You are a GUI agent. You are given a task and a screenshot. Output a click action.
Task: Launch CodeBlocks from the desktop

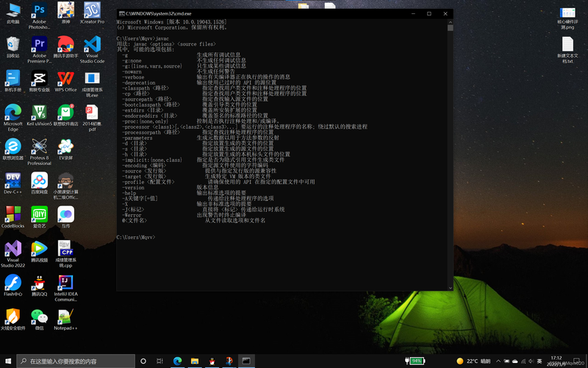pos(12,217)
